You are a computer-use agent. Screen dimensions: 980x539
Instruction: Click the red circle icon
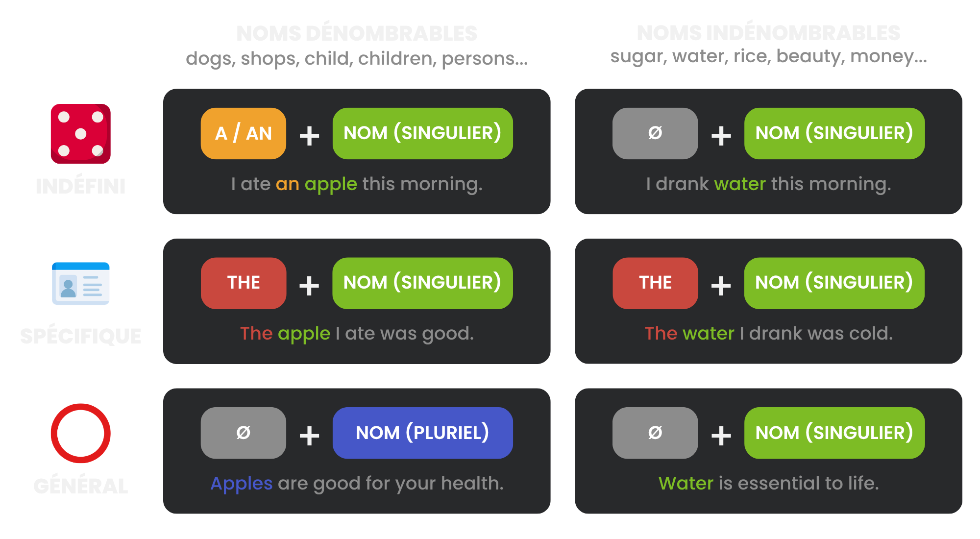[x=81, y=433]
